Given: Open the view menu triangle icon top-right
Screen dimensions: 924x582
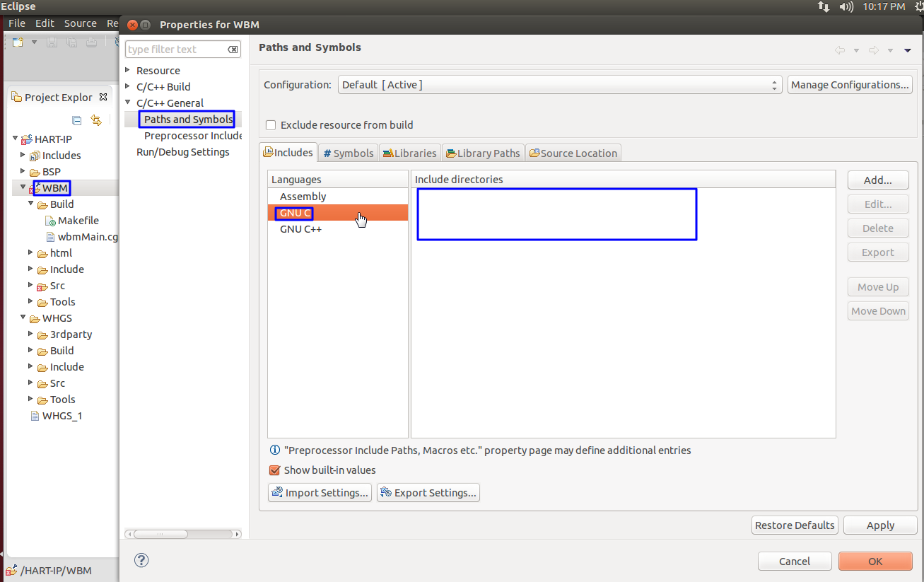Looking at the screenshot, I should (908, 50).
